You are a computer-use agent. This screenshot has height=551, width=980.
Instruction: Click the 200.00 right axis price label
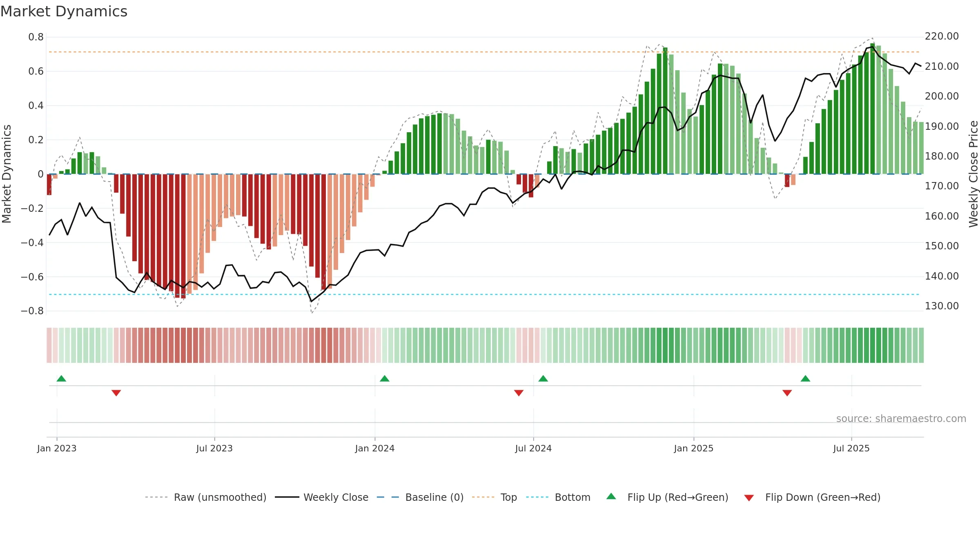pyautogui.click(x=942, y=96)
